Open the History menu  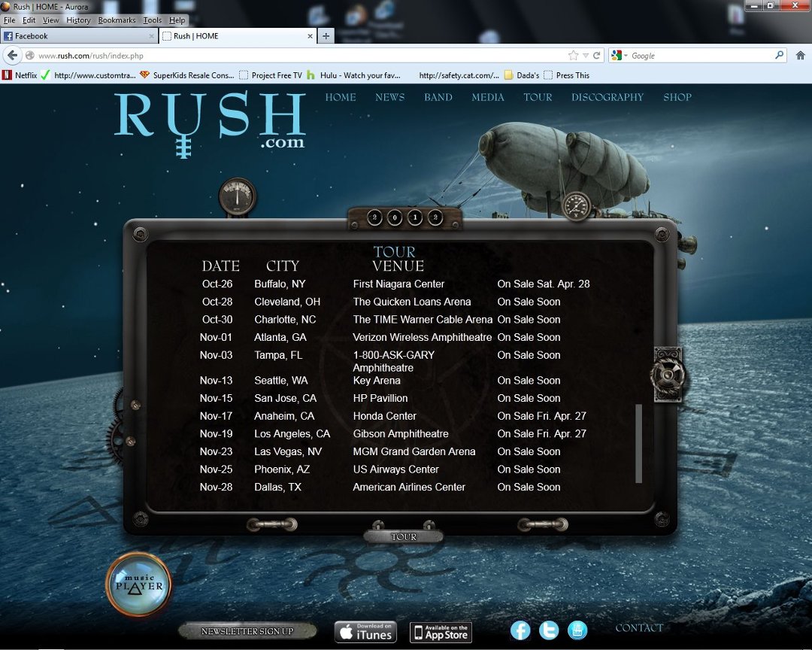click(x=78, y=20)
